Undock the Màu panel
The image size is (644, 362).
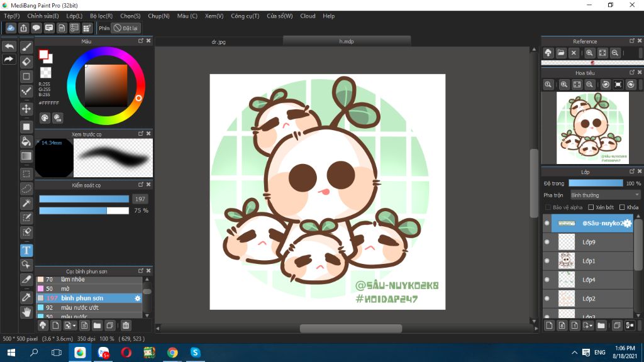pyautogui.click(x=141, y=41)
